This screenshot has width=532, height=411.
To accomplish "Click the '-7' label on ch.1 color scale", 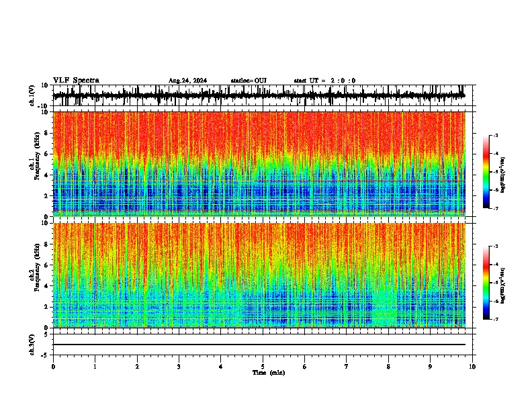I will click(495, 208).
